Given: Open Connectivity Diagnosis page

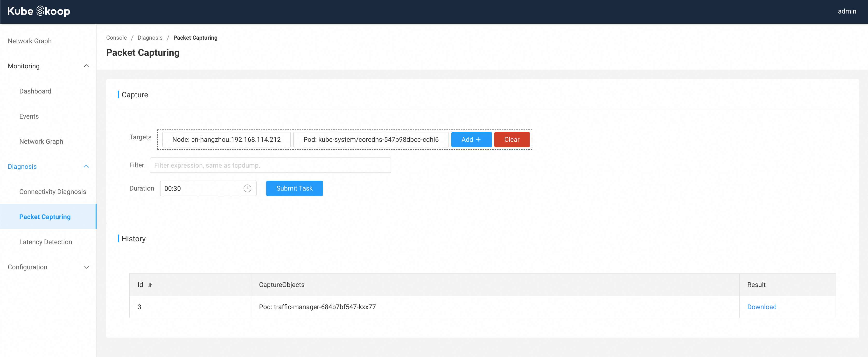Looking at the screenshot, I should (x=53, y=192).
